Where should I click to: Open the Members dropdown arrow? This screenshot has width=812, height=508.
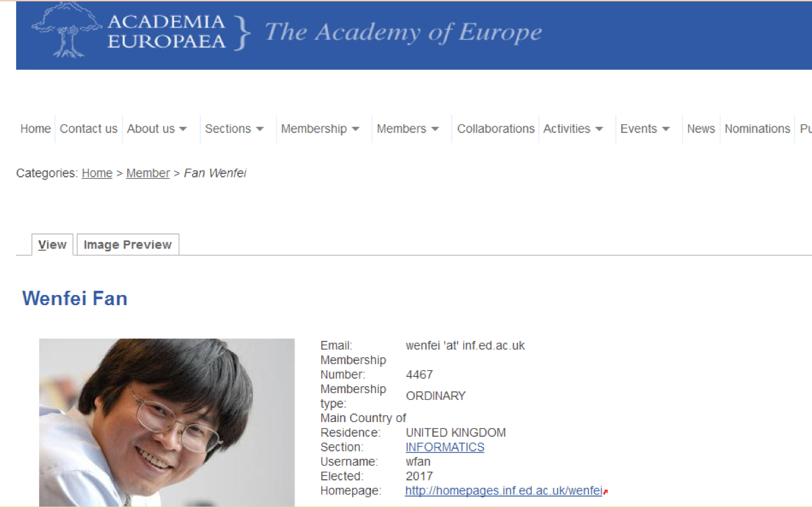(x=435, y=129)
